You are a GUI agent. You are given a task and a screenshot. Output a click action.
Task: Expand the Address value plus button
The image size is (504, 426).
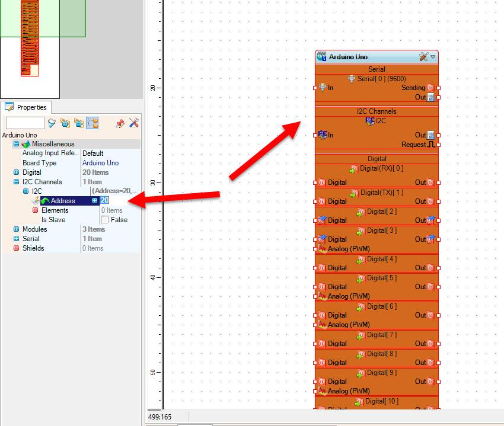pos(94,200)
